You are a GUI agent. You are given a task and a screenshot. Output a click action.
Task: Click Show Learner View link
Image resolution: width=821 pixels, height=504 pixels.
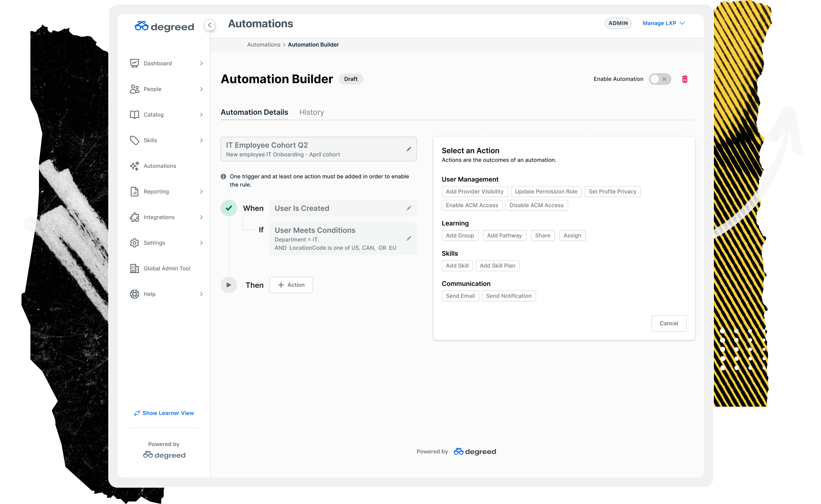pos(164,413)
